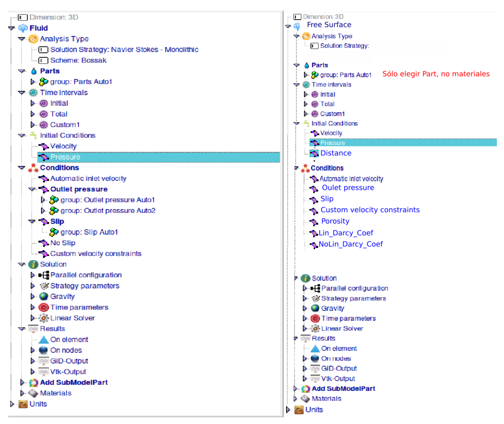This screenshot has height=424, width=504.
Task: Expand Custom1 interval in right tree
Action: click(x=305, y=114)
